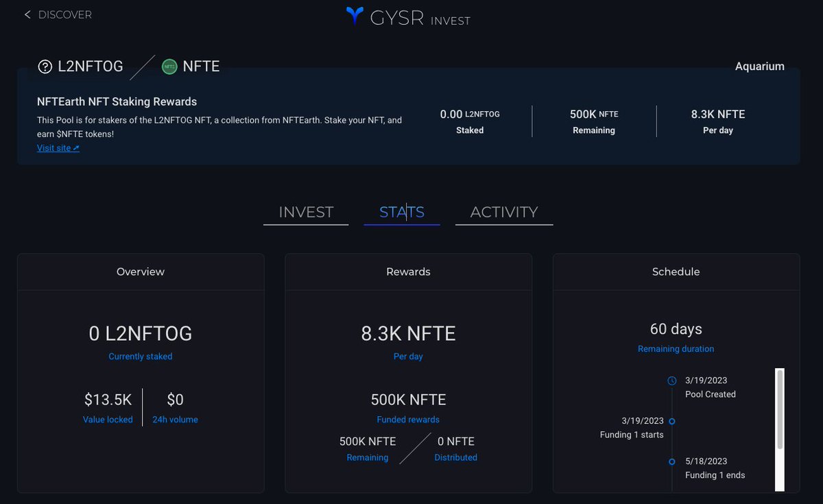Viewport: 823px width, 504px height.
Task: Click the GYSR INVEST title text
Action: click(x=420, y=19)
